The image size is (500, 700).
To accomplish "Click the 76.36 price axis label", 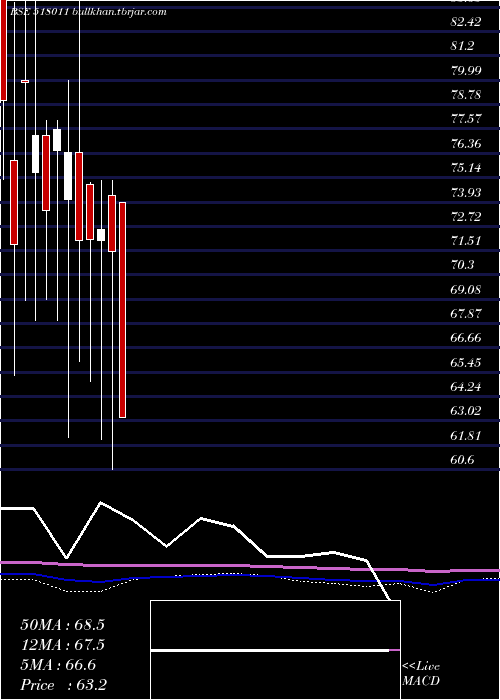I will [466, 143].
